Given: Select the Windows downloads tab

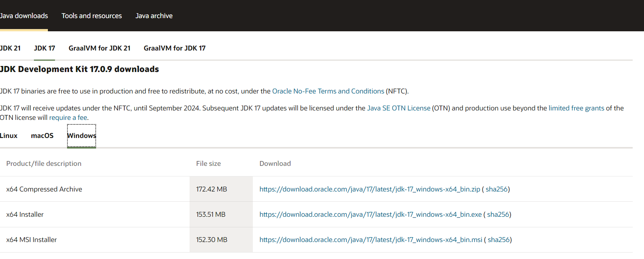Looking at the screenshot, I should (x=81, y=136).
